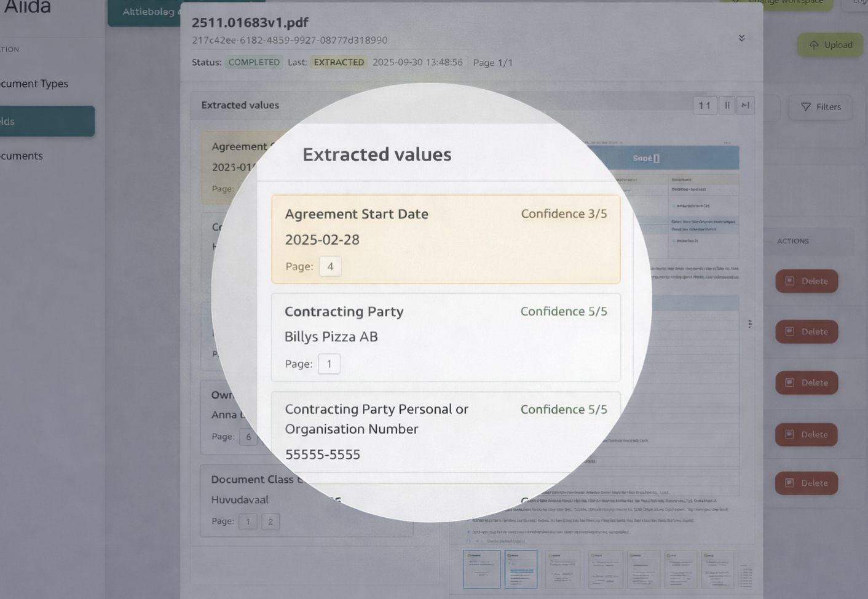
Task: Click the arrow-to-bar toolbar icon above the preview
Action: [x=745, y=106]
